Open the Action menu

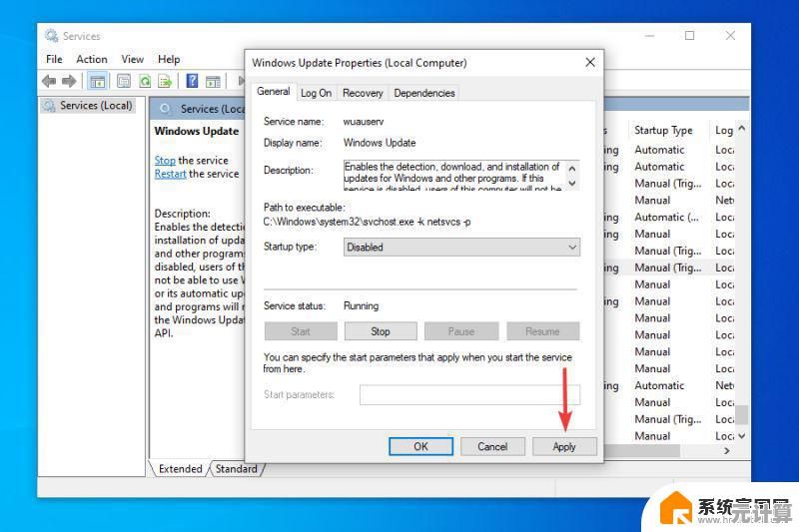point(92,59)
